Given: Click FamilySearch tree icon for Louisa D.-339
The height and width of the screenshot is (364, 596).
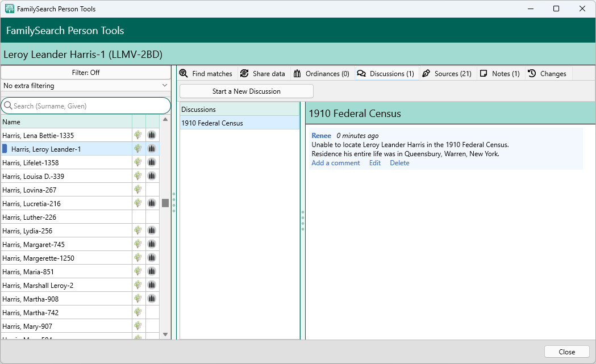Looking at the screenshot, I should tap(138, 176).
